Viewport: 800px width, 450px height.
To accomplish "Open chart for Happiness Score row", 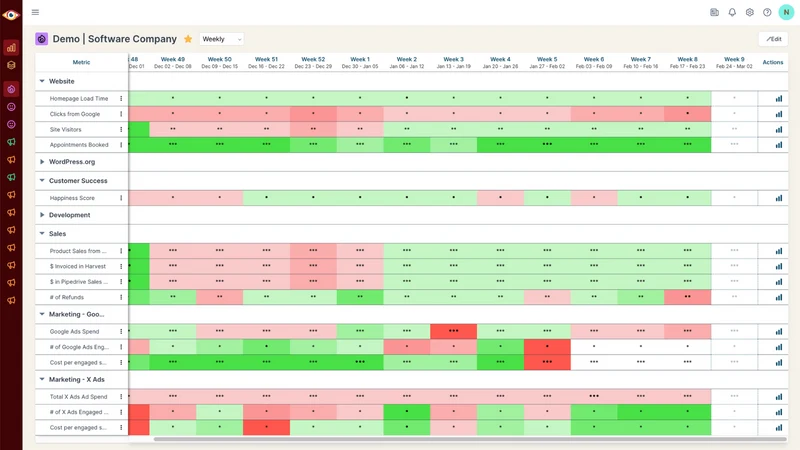I will point(779,198).
